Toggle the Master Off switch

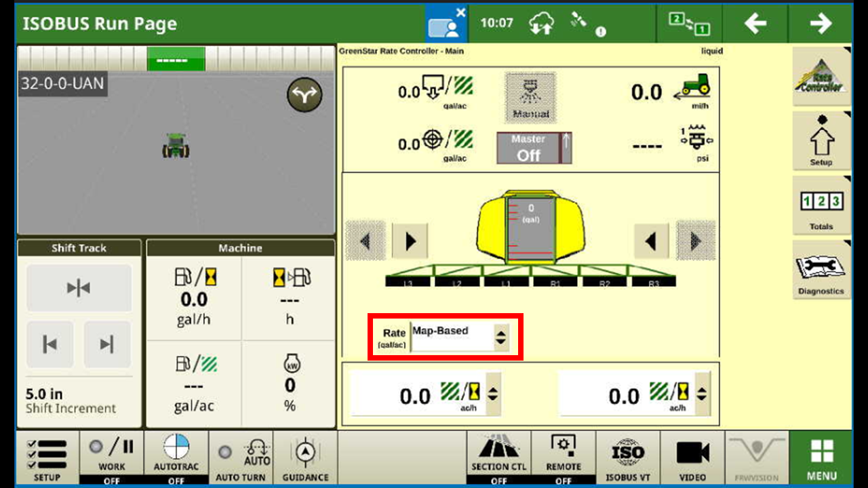coord(534,148)
